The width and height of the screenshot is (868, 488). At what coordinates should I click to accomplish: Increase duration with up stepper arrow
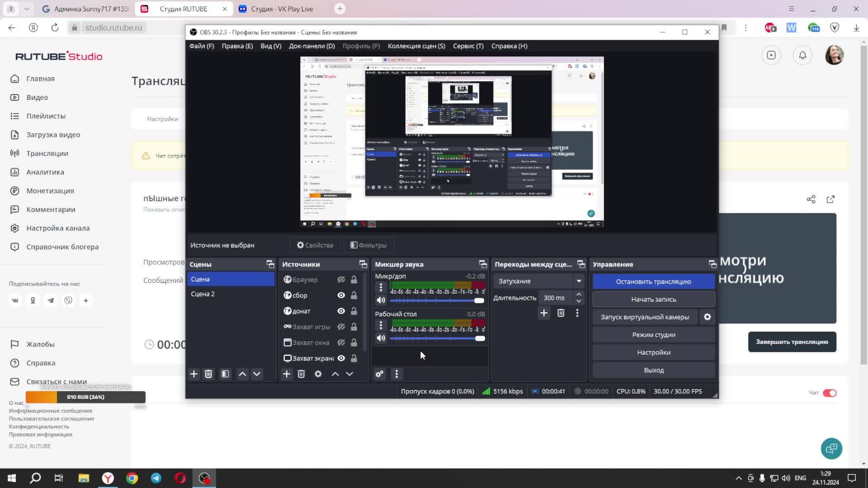tap(579, 295)
